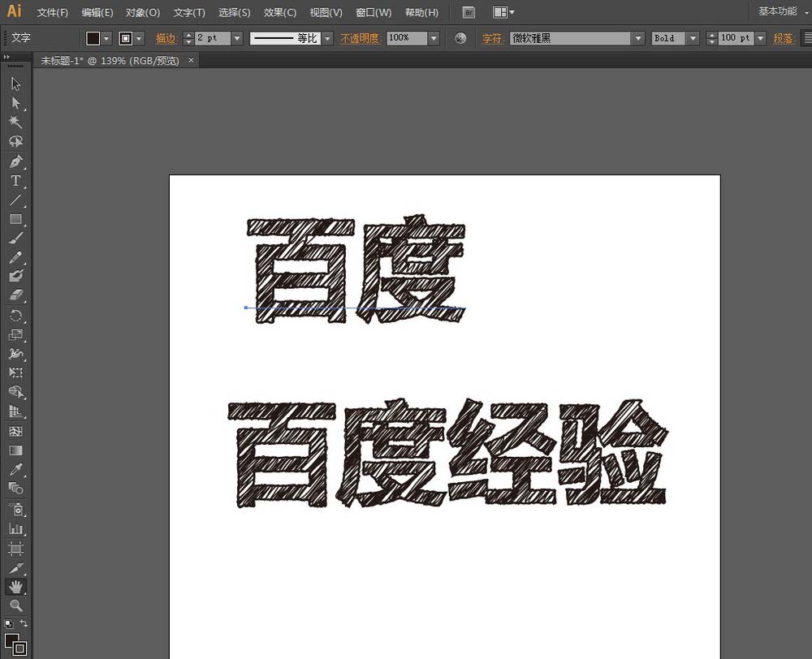
Task: Open the Bold font style dropdown
Action: click(x=693, y=38)
